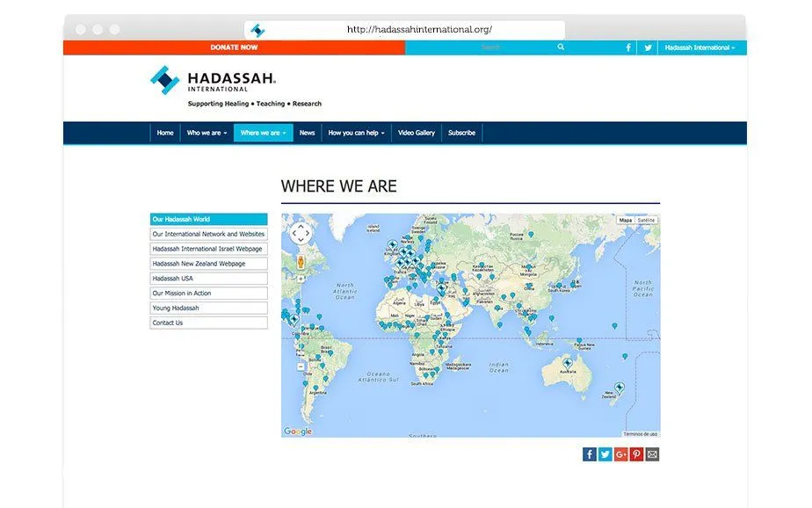Image resolution: width=812 pixels, height=508 pixels.
Task: Expand Hadassah International language dropdown
Action: [x=700, y=47]
